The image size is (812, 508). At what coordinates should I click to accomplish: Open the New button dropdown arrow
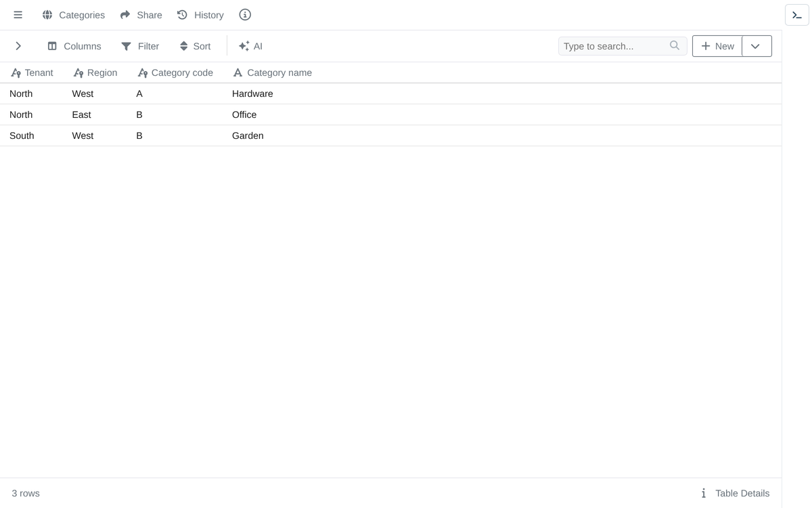756,46
